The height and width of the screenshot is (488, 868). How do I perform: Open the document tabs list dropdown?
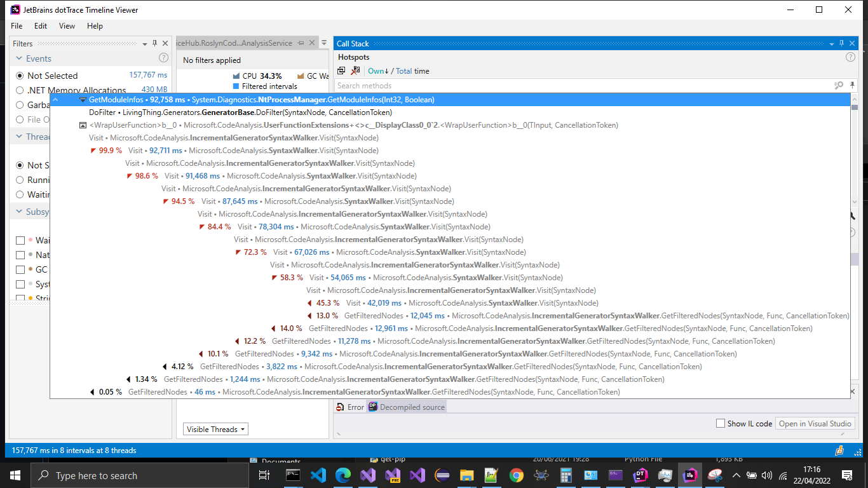[x=324, y=43]
